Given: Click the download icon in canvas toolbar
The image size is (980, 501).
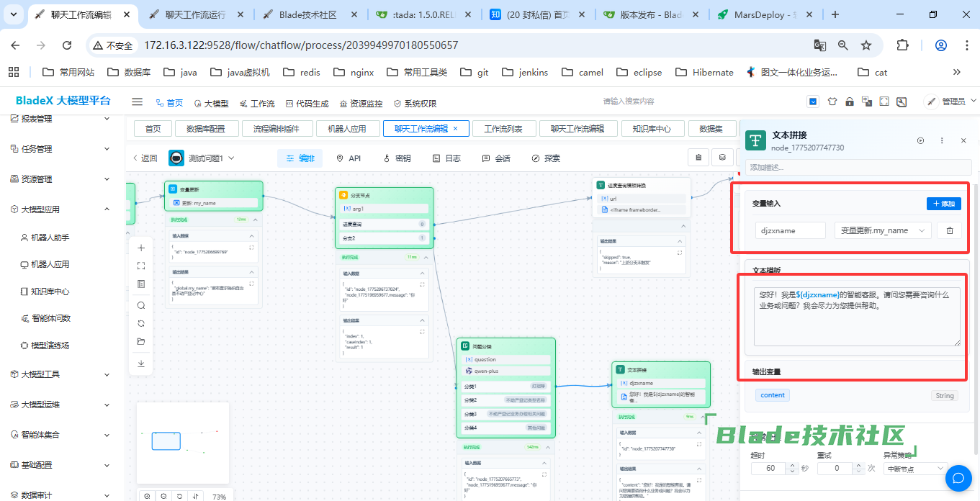Looking at the screenshot, I should [141, 364].
